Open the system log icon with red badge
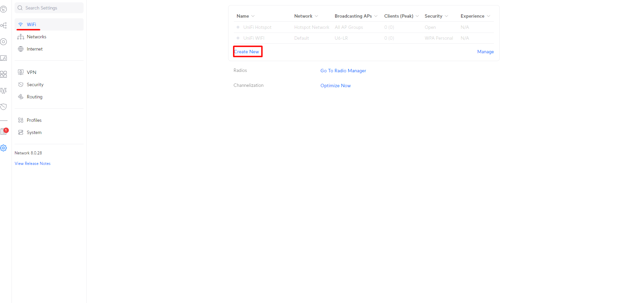 click(4, 131)
